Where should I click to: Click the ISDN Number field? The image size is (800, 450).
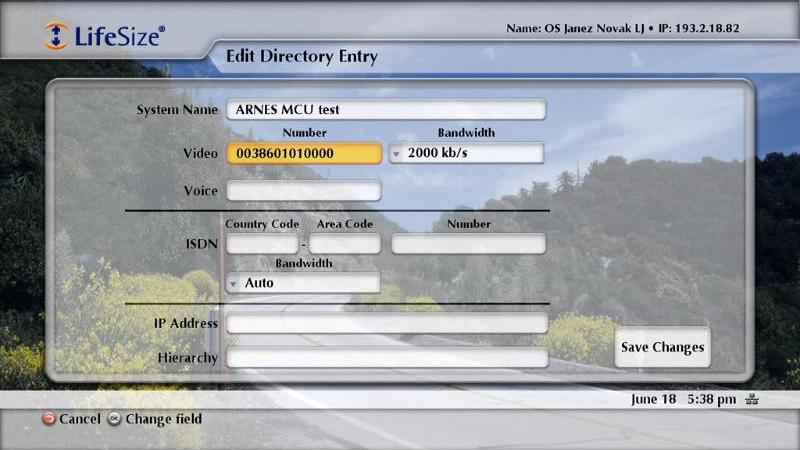[468, 244]
